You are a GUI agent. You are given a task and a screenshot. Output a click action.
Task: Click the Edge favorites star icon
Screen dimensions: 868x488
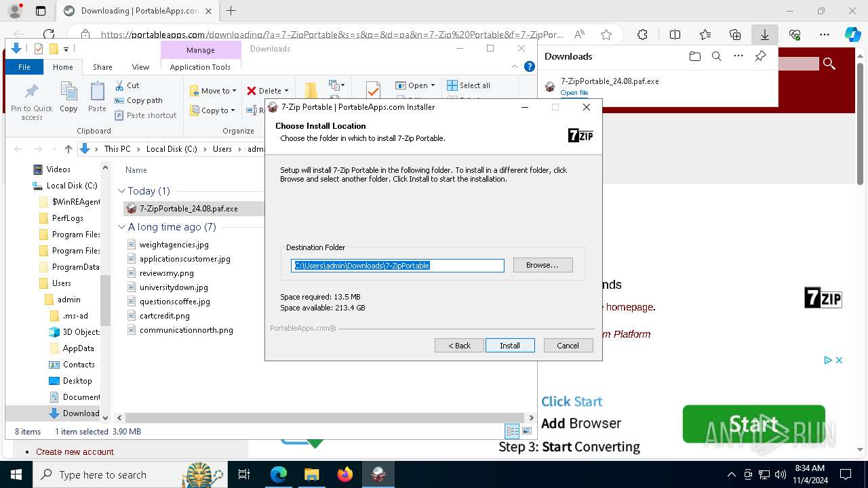point(606,35)
